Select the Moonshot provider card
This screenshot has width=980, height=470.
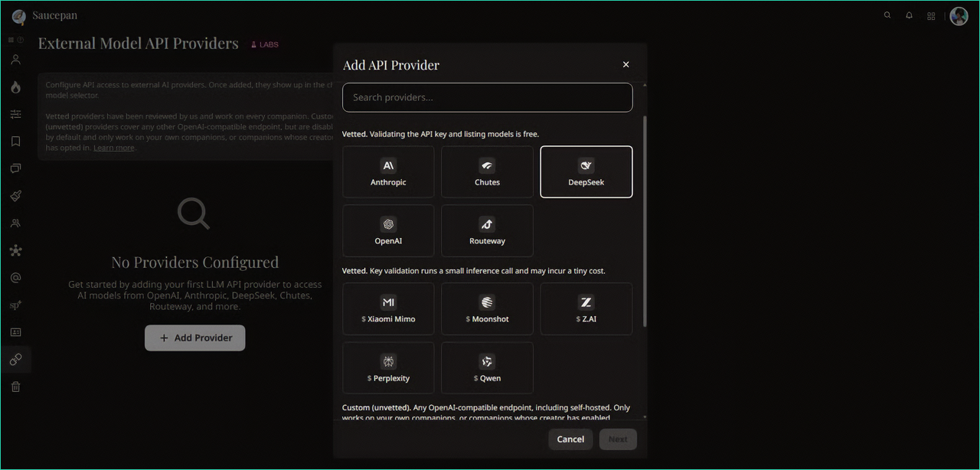[x=487, y=309]
